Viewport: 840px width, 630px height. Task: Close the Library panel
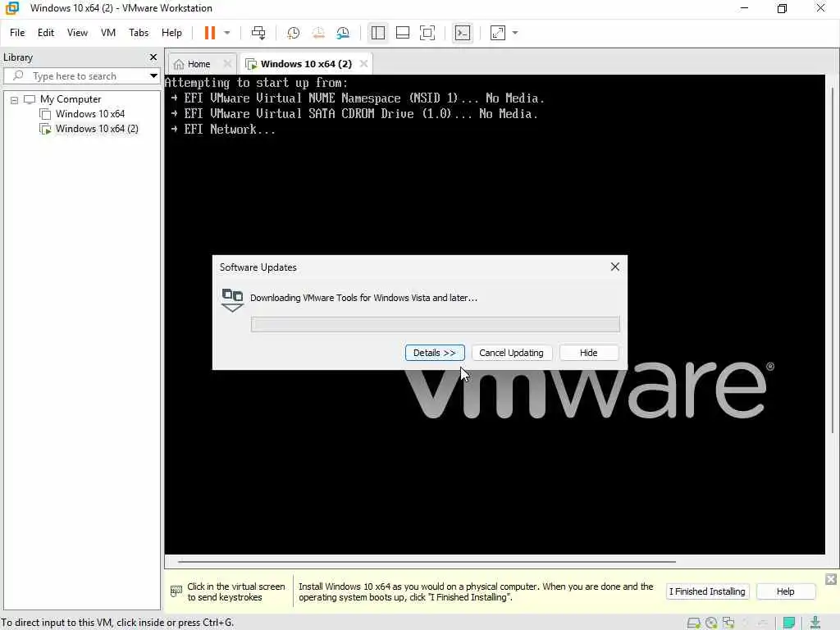(153, 57)
